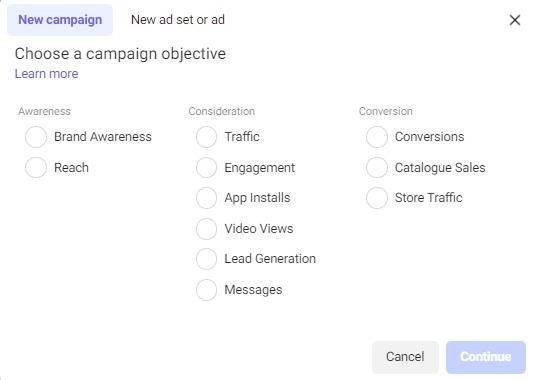The image size is (535, 380).
Task: Pick the Engagement objective
Action: coord(206,167)
